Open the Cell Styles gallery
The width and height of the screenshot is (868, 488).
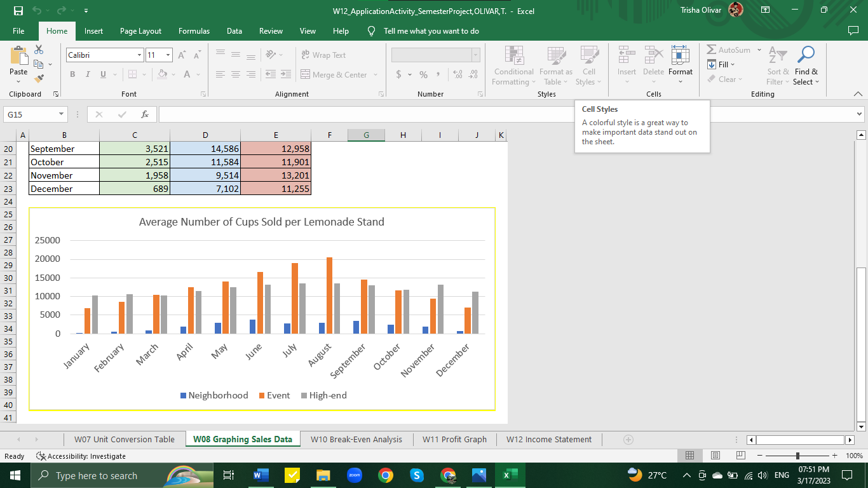coord(589,65)
